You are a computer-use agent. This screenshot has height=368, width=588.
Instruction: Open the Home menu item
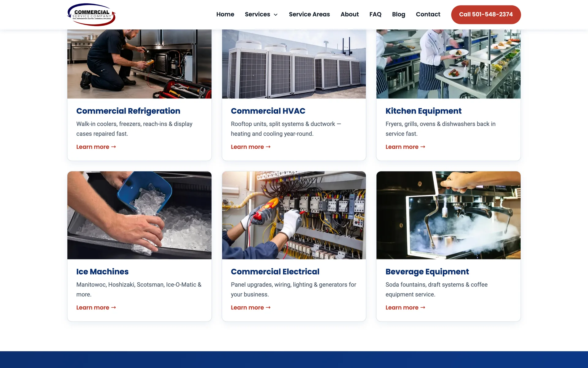click(225, 14)
